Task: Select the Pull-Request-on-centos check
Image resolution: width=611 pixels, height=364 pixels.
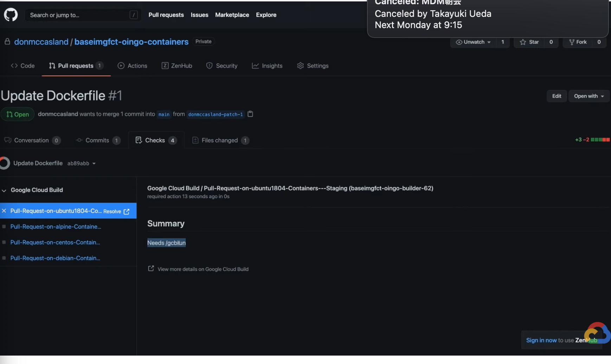Action: pos(55,242)
